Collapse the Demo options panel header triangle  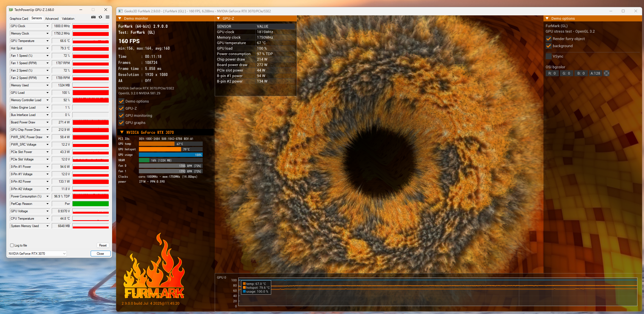(x=547, y=18)
